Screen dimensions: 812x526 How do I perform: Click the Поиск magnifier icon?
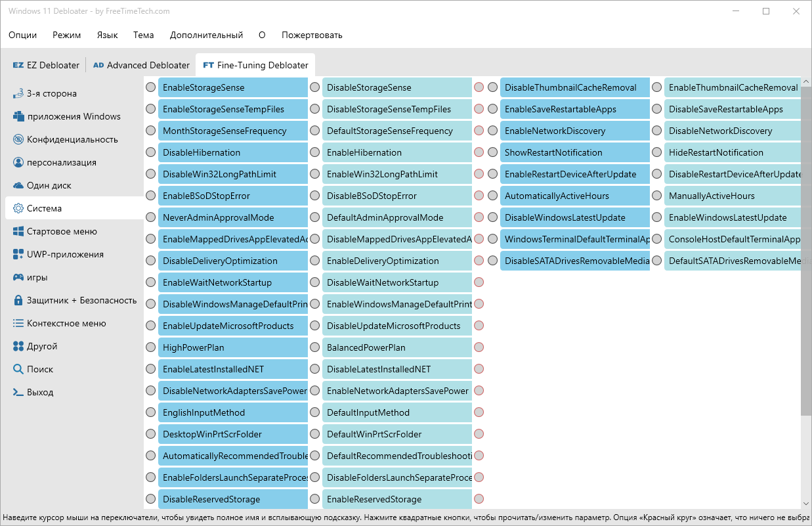click(18, 369)
